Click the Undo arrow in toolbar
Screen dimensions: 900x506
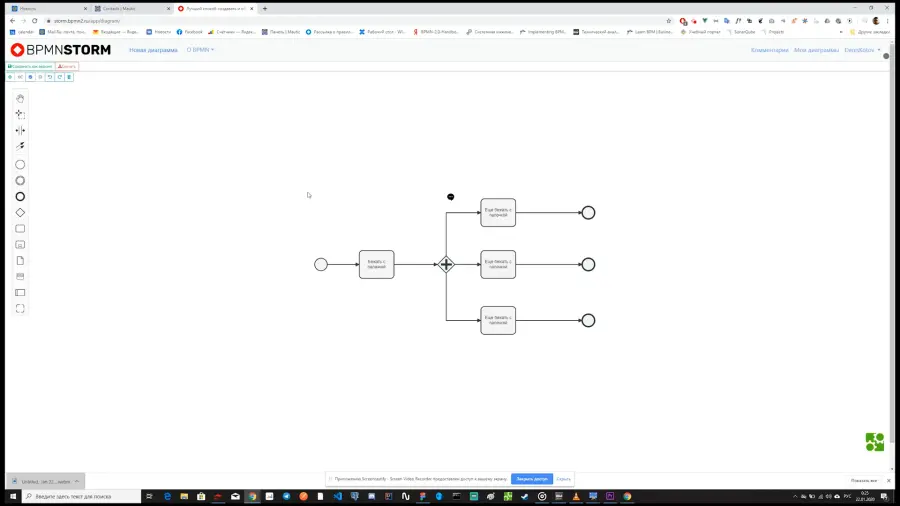click(50, 77)
